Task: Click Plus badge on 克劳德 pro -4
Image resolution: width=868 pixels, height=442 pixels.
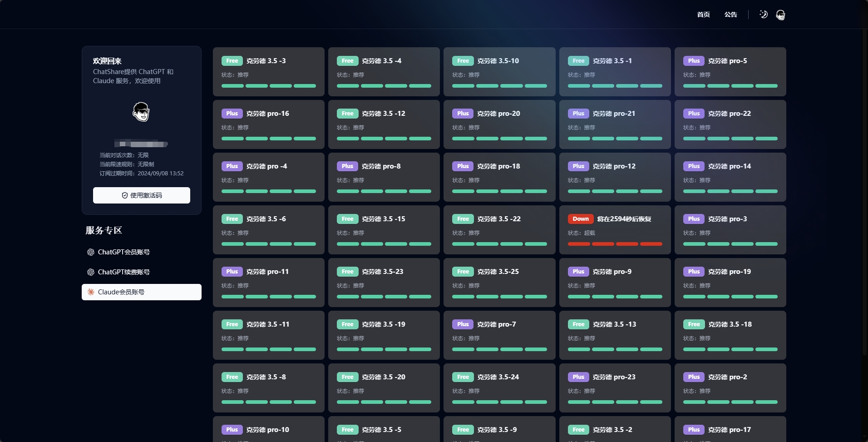Action: click(x=232, y=166)
